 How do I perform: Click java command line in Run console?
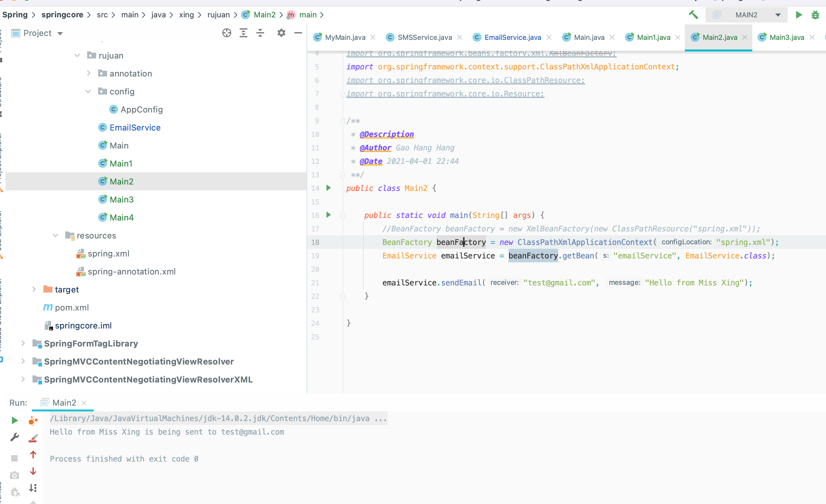[x=218, y=418]
